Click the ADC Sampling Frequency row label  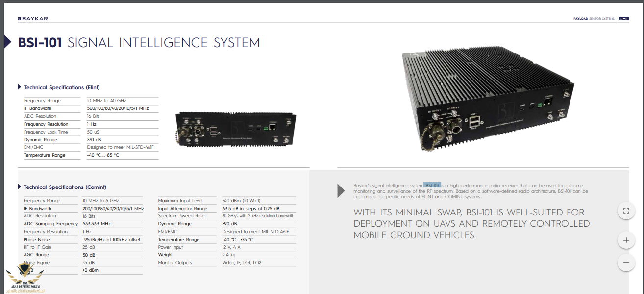point(50,224)
